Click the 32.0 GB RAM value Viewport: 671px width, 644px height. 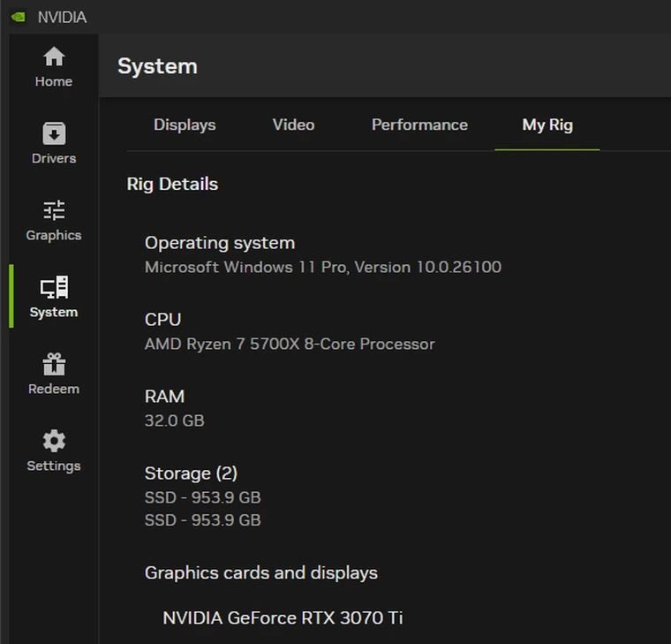[x=175, y=420]
